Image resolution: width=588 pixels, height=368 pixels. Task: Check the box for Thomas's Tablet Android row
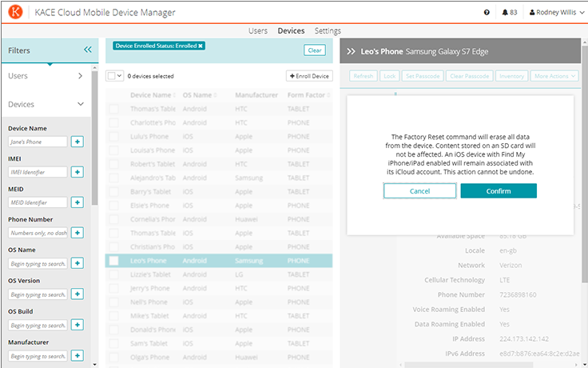point(113,109)
